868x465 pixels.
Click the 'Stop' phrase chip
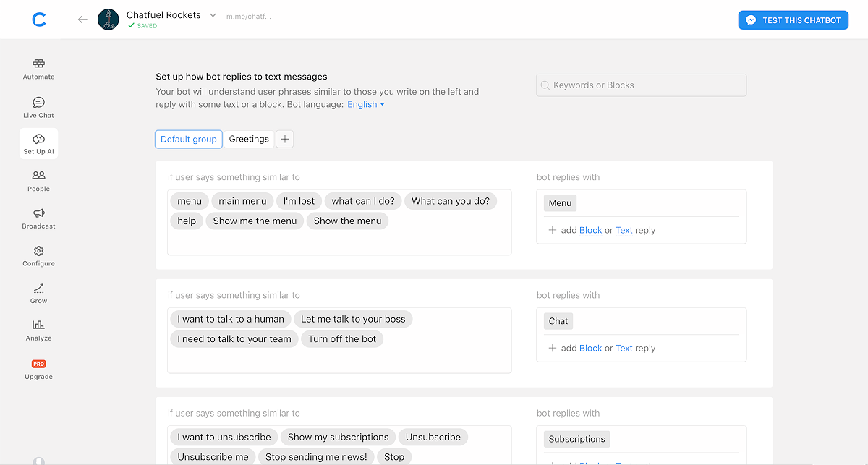tap(394, 456)
